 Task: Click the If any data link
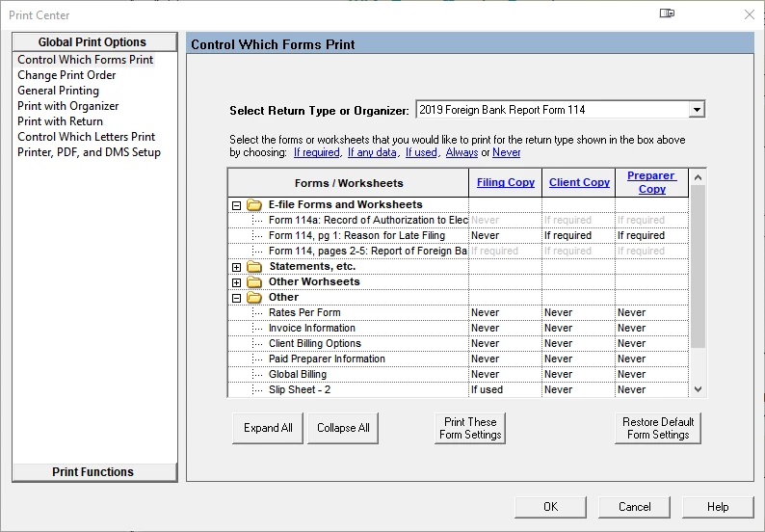tap(372, 152)
